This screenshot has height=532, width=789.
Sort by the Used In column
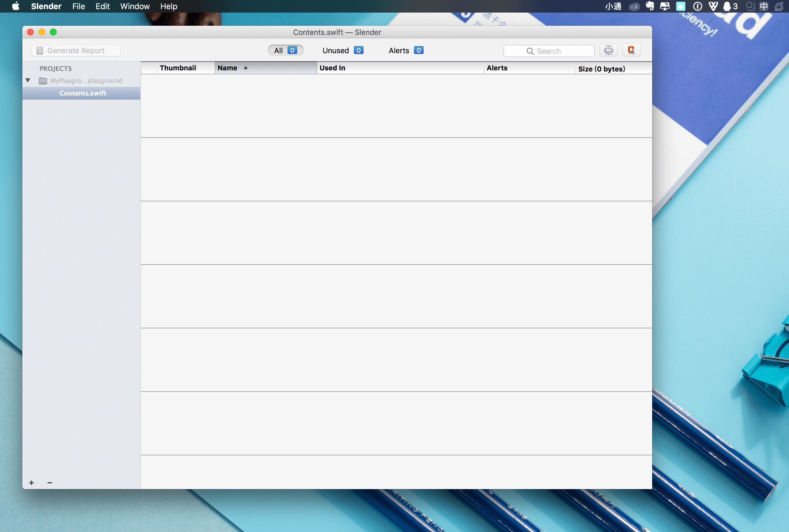point(400,68)
